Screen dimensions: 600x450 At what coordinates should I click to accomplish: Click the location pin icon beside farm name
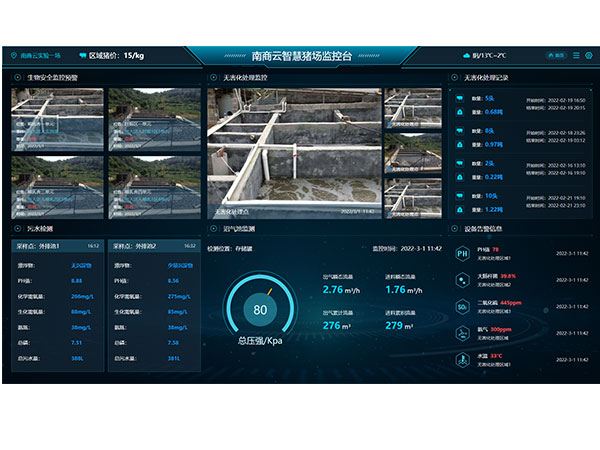point(14,56)
